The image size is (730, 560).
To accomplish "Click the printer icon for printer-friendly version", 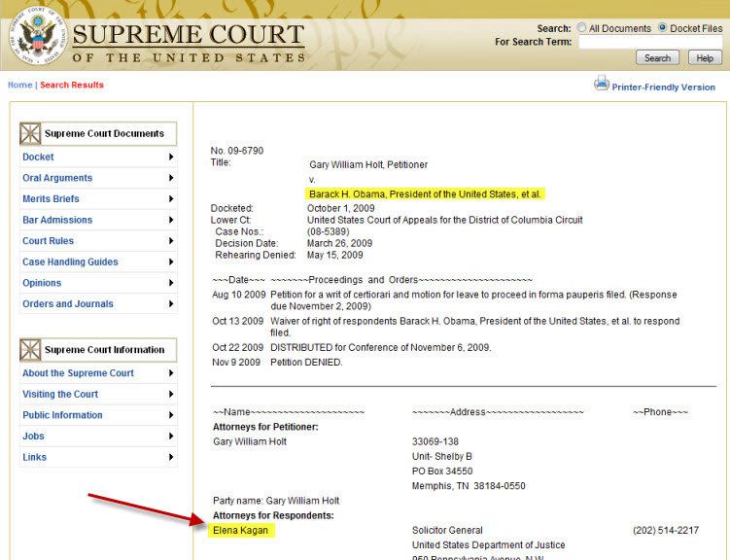I will [601, 84].
